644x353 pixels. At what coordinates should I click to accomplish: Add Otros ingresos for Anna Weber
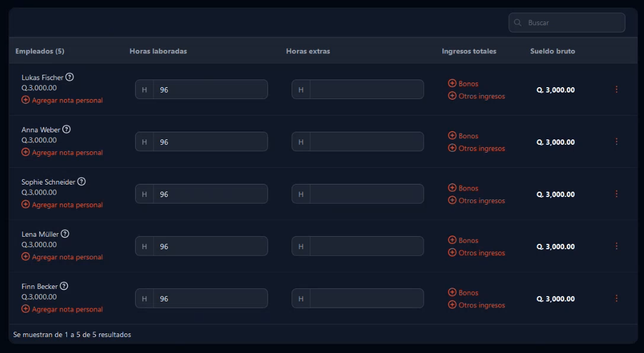click(476, 148)
